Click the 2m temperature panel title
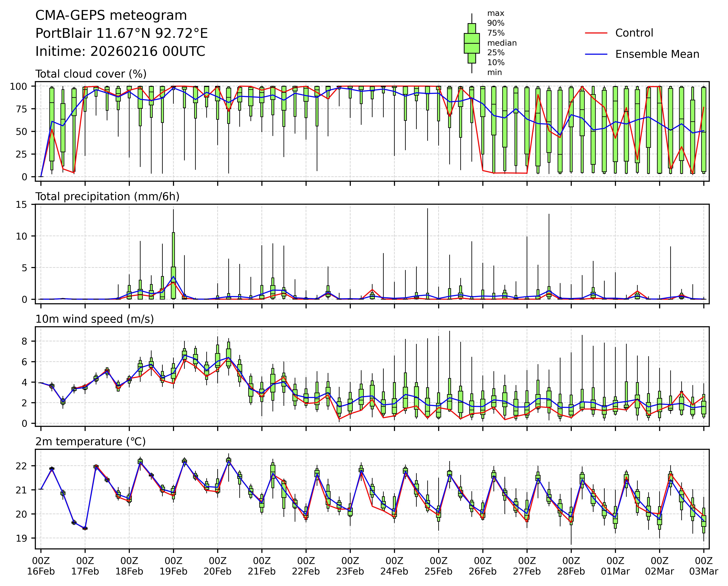The height and width of the screenshot is (586, 728). click(x=90, y=442)
